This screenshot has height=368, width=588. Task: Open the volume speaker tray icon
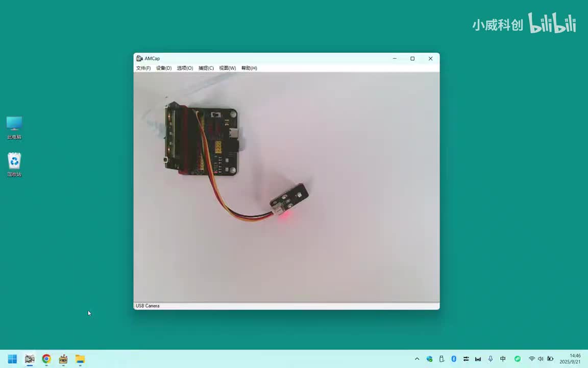click(541, 359)
